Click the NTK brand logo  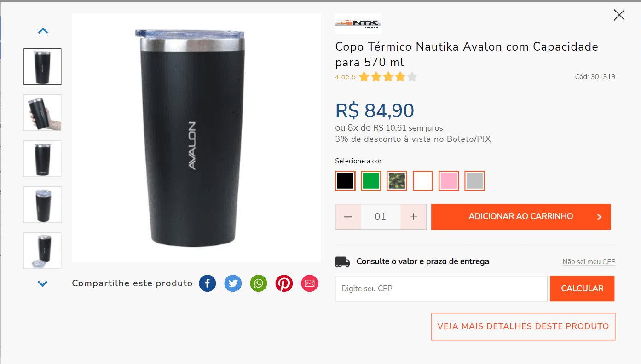(x=358, y=23)
